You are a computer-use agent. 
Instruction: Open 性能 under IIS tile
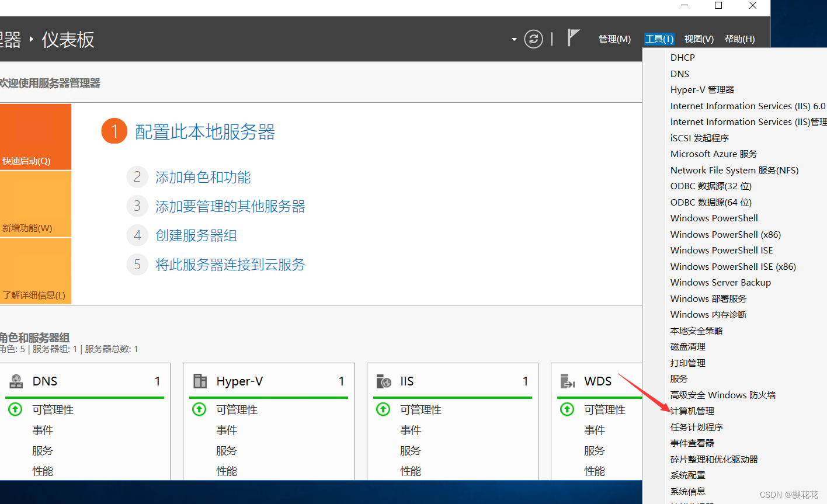pyautogui.click(x=411, y=471)
